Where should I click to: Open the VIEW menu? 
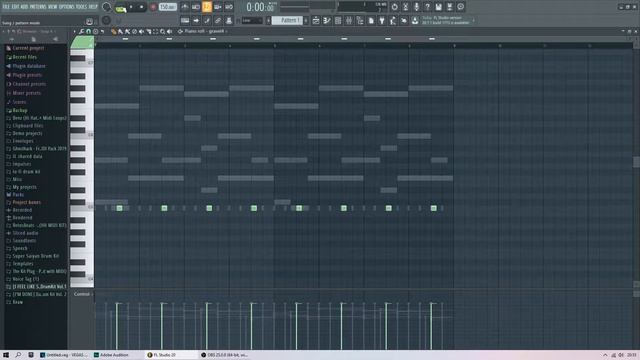(x=53, y=7)
